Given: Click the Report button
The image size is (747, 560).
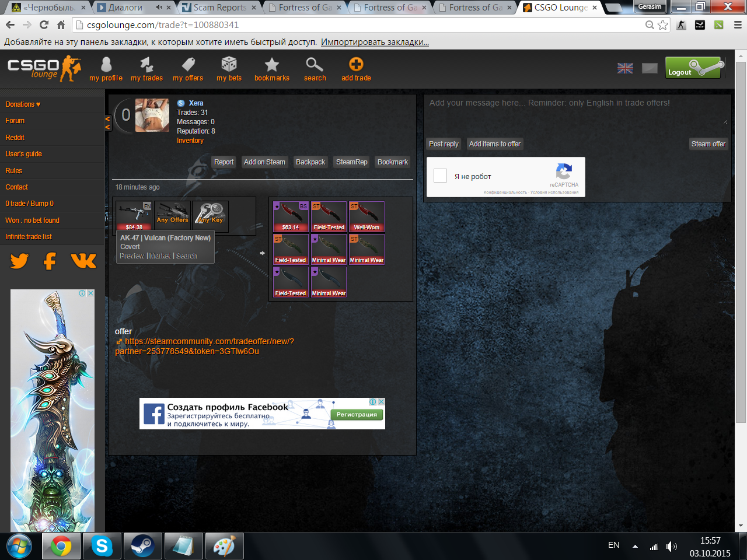Looking at the screenshot, I should click(x=224, y=162).
